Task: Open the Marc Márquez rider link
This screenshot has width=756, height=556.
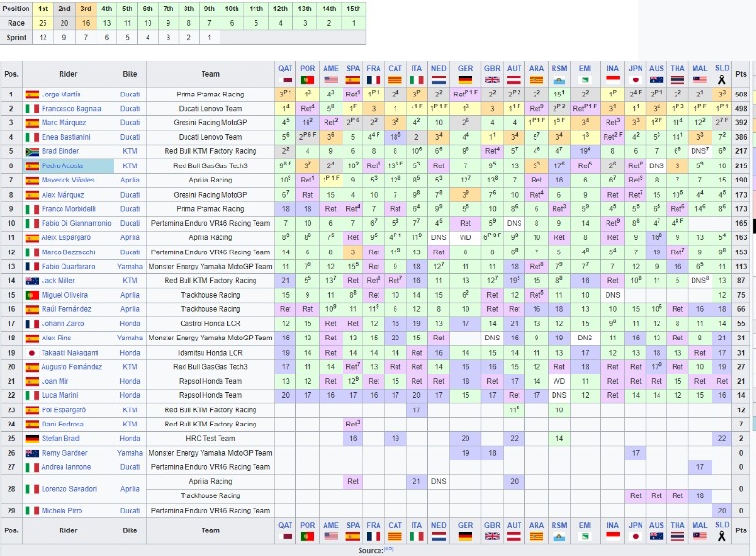Action: (x=63, y=123)
